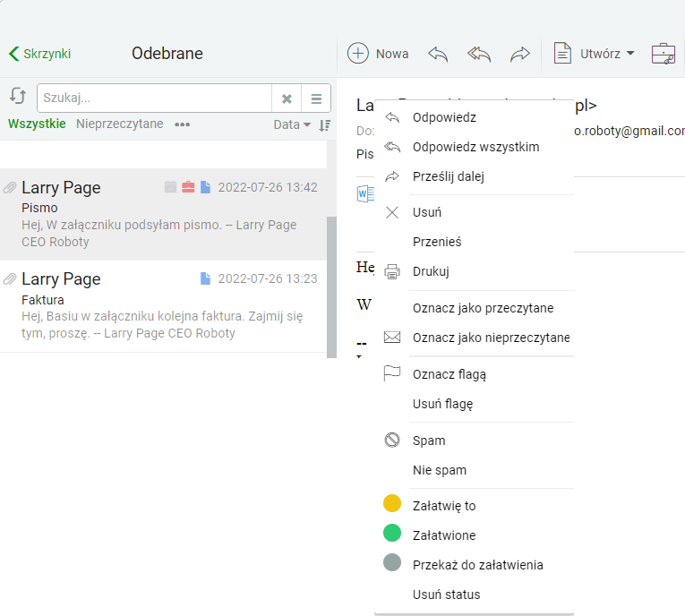Open the Word attachment icon
Image resolution: width=685 pixels, height=616 pixels.
click(x=365, y=193)
